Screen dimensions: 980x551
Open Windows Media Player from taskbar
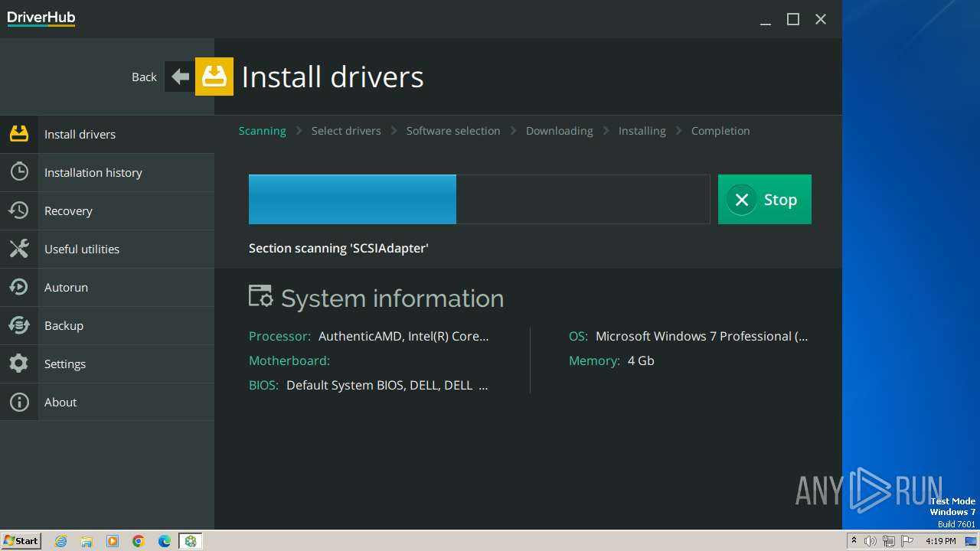pyautogui.click(x=113, y=541)
